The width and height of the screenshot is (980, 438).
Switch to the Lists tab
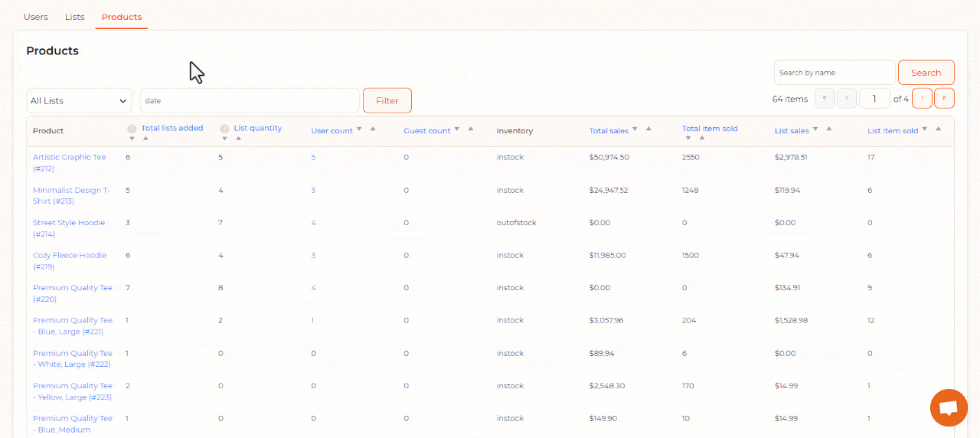click(75, 17)
